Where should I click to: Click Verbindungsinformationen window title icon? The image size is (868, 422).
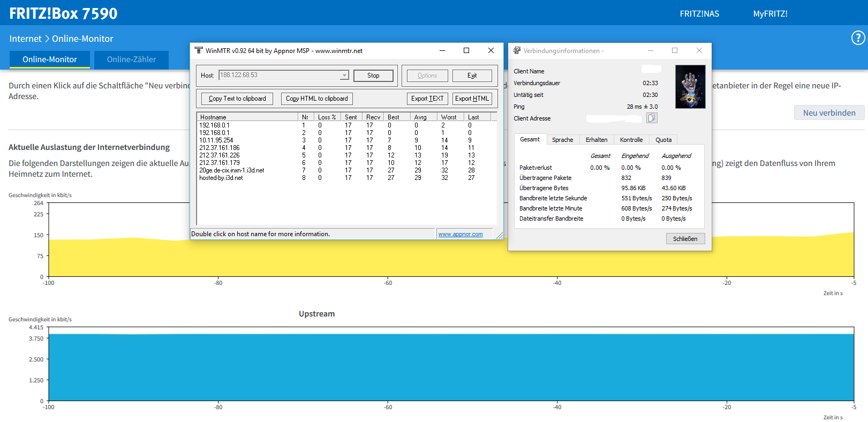pos(517,50)
